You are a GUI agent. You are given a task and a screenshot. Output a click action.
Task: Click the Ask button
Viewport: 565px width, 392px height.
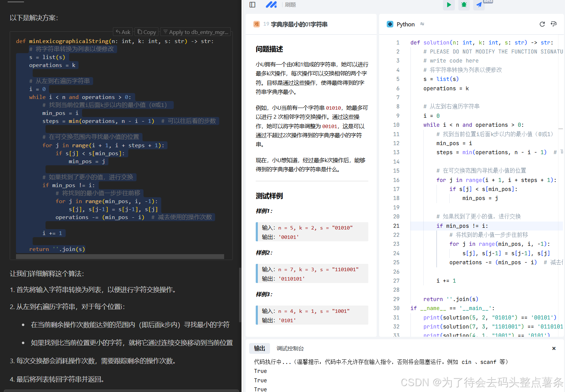(123, 32)
